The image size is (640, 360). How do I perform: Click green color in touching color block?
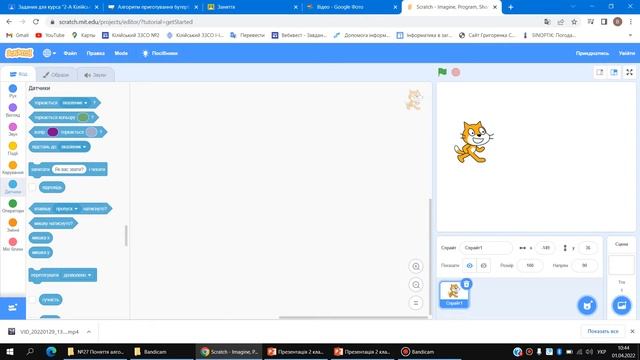pos(83,118)
